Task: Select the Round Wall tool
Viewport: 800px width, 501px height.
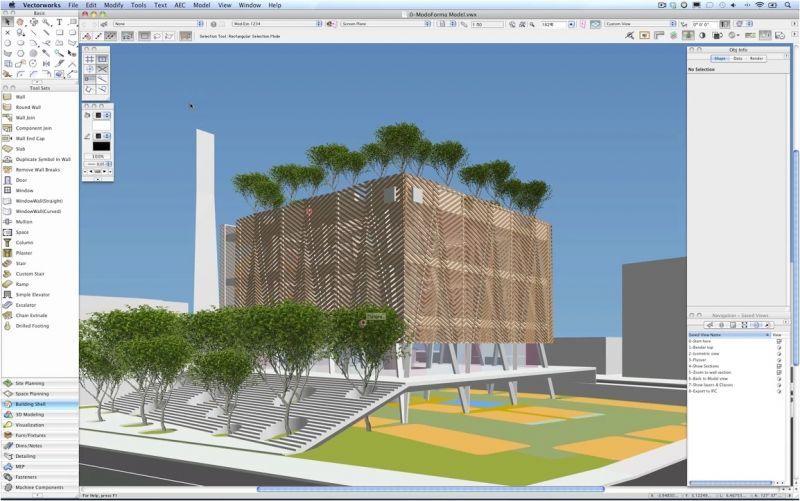Action: [x=27, y=107]
